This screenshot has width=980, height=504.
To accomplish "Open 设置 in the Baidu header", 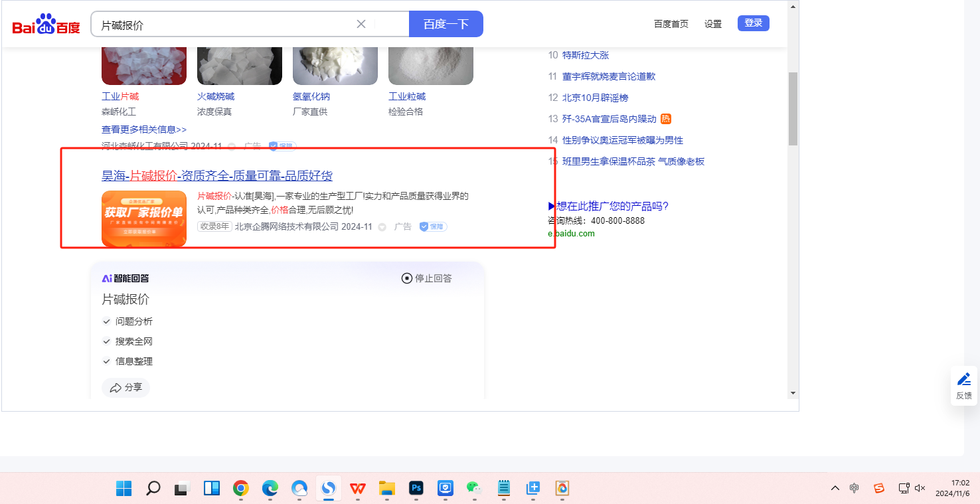I will (x=713, y=24).
